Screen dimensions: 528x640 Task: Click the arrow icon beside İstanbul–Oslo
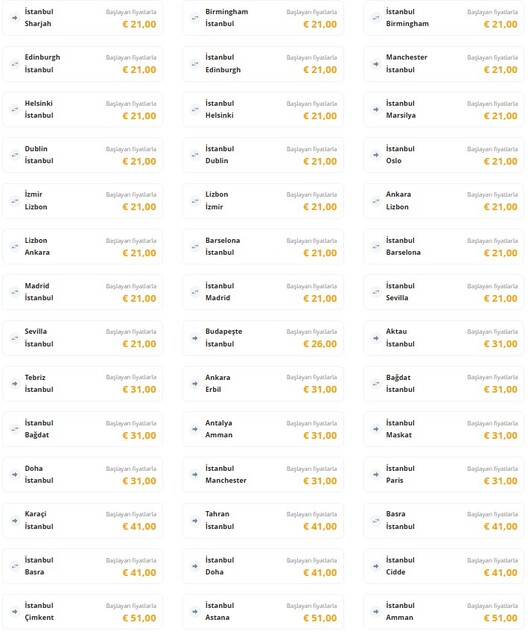(x=376, y=155)
